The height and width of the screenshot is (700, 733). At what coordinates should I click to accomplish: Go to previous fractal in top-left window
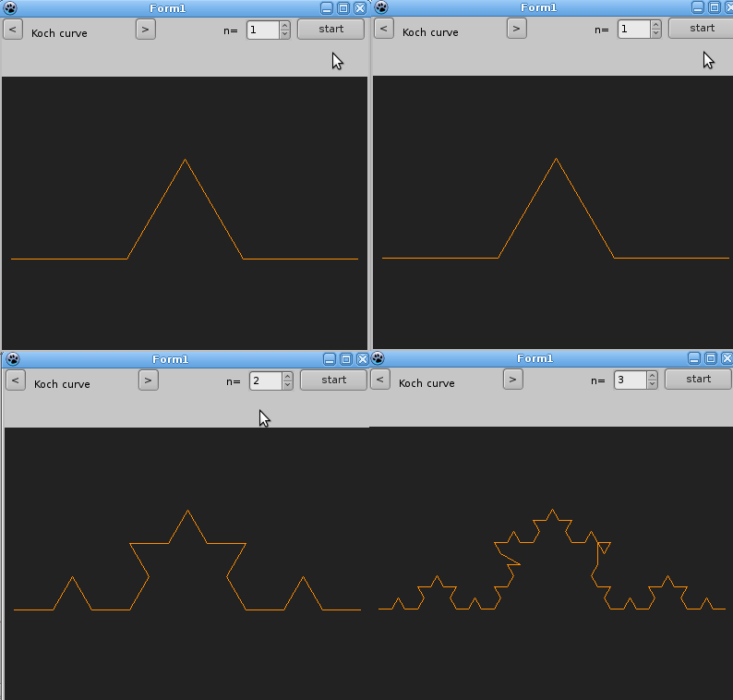12,29
